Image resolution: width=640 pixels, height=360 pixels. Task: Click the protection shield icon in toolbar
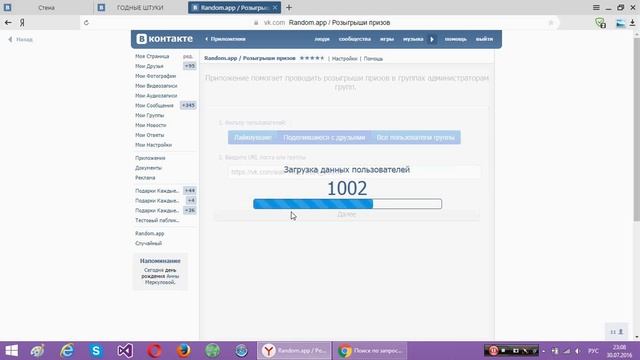pos(600,23)
